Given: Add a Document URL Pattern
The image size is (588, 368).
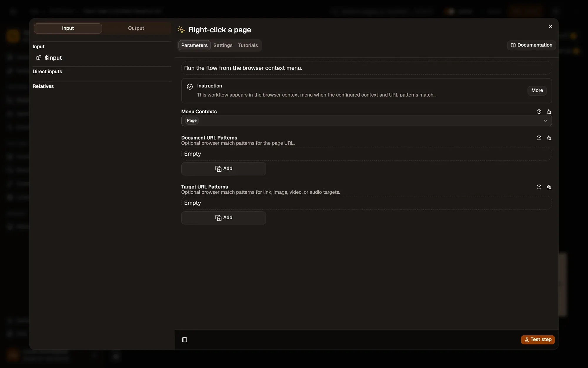Looking at the screenshot, I should 224,169.
